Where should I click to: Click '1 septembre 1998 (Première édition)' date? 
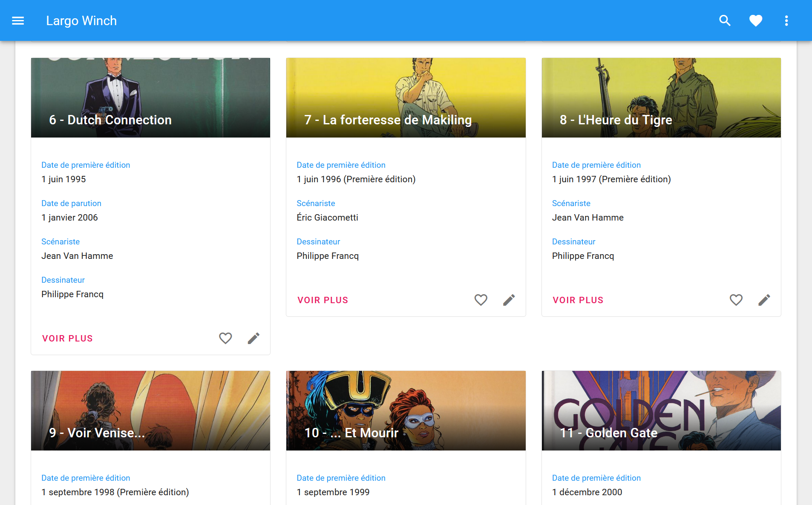(x=115, y=492)
